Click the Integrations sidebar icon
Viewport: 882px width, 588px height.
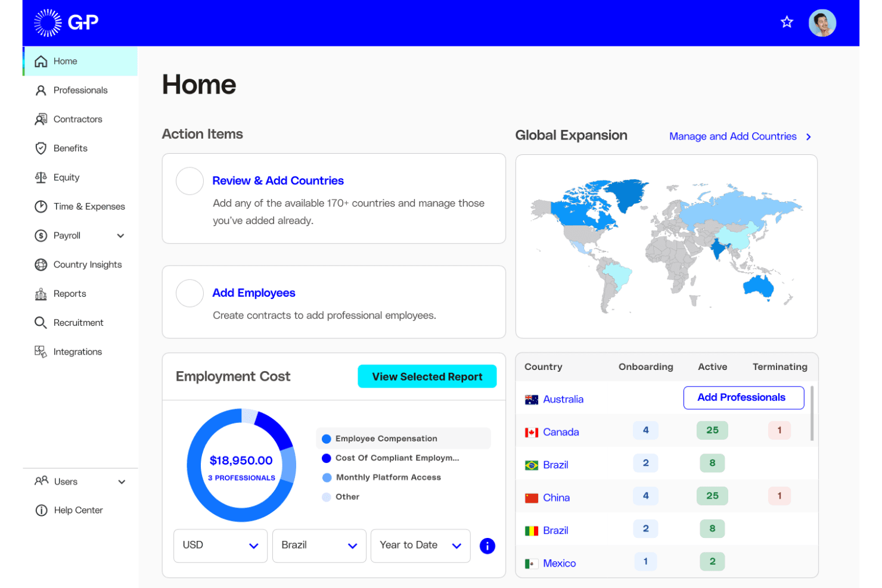41,352
